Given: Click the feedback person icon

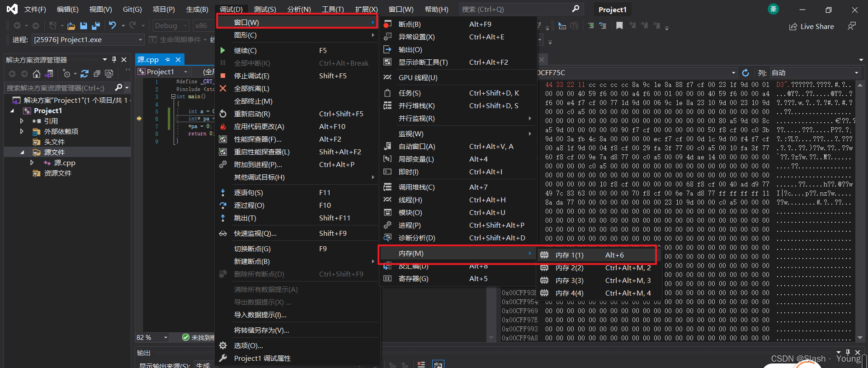Looking at the screenshot, I should pos(852,26).
